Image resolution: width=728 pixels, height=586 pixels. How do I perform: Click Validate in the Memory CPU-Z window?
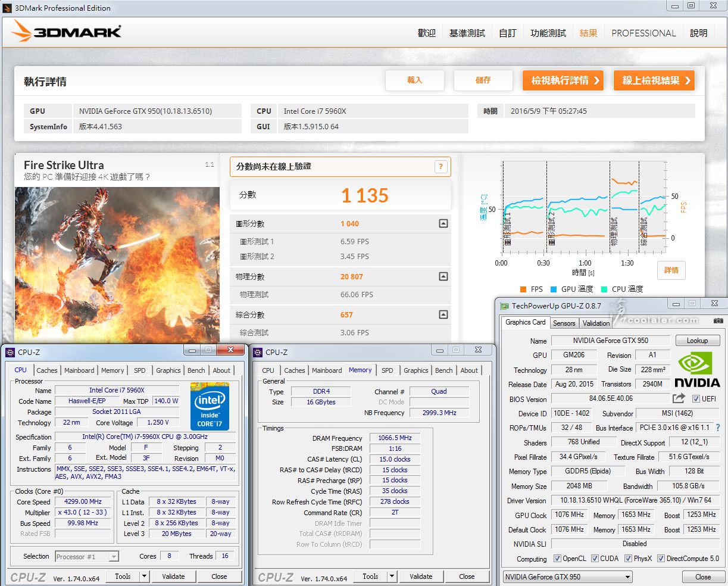(421, 576)
